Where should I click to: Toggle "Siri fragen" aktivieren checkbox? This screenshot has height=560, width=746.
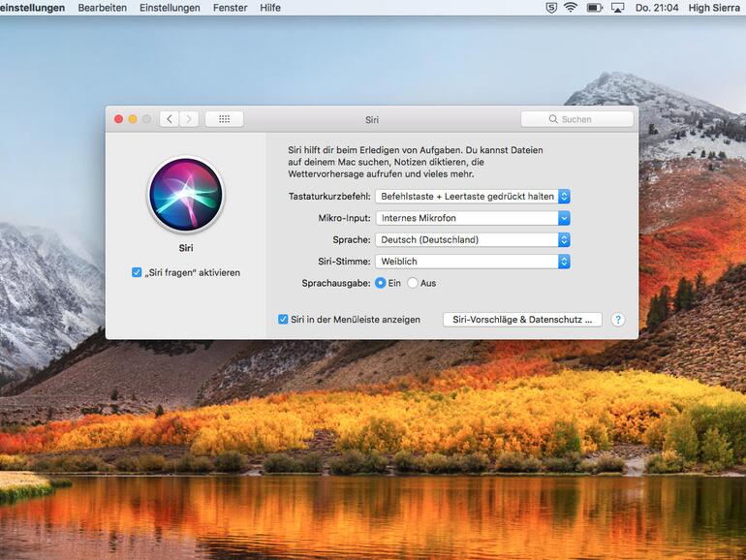pos(137,272)
